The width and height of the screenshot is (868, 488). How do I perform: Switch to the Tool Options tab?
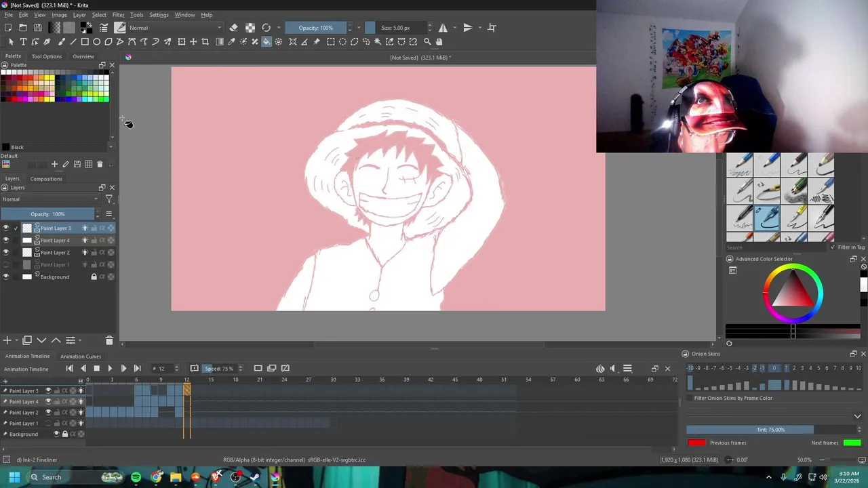click(47, 56)
